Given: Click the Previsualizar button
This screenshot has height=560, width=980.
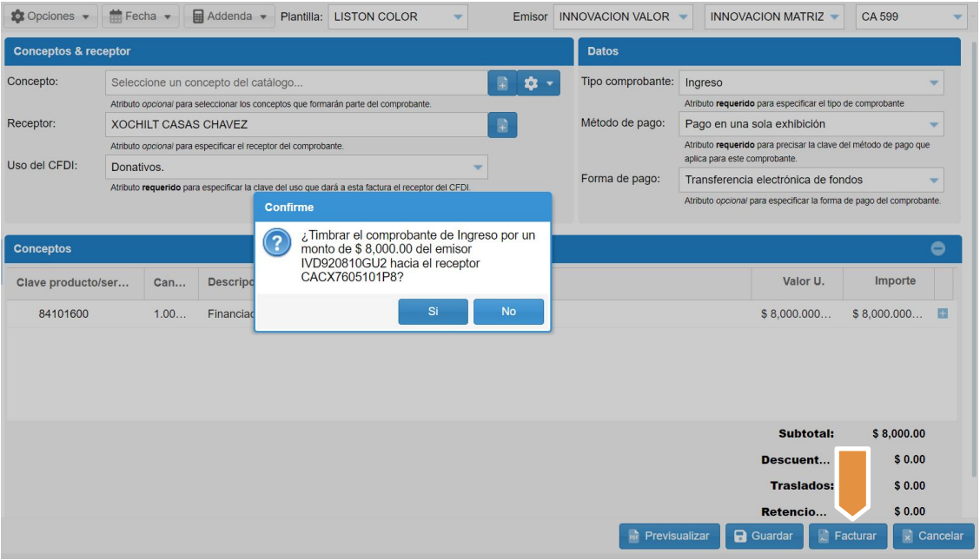Looking at the screenshot, I should coord(669,537).
